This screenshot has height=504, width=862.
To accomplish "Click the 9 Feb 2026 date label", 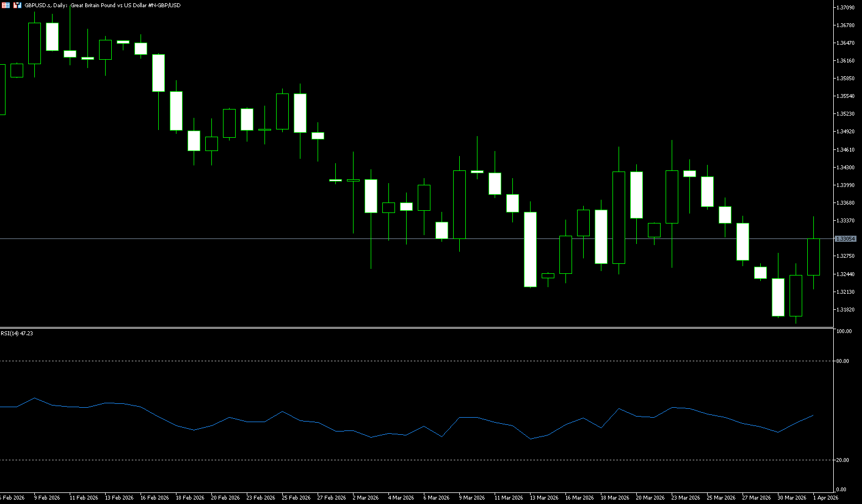I will coord(47,498).
